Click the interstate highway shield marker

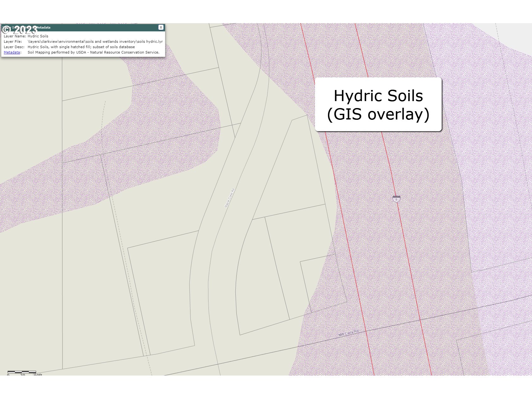click(x=396, y=199)
